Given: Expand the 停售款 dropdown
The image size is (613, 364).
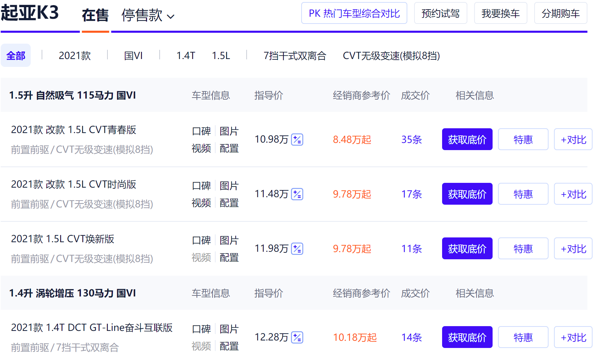Looking at the screenshot, I should (x=148, y=15).
